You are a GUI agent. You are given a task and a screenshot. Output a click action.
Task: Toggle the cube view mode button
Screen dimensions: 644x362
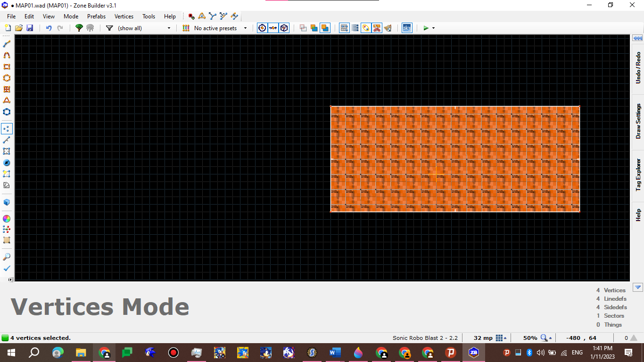click(284, 28)
